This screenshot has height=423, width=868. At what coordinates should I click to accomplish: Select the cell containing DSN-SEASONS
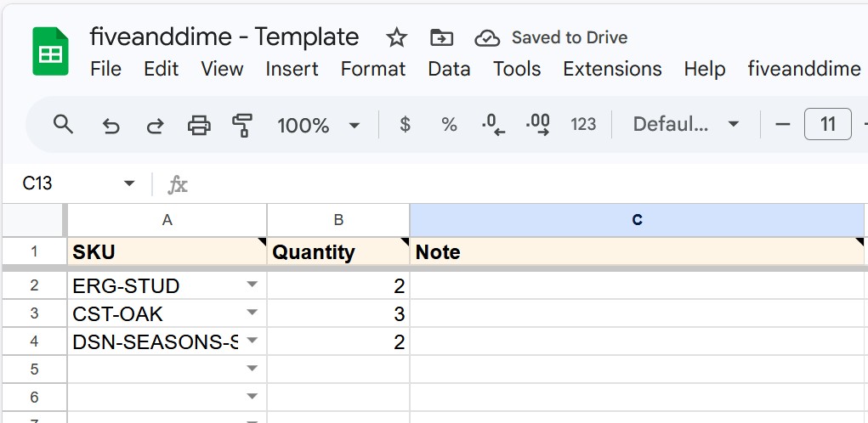(x=167, y=341)
